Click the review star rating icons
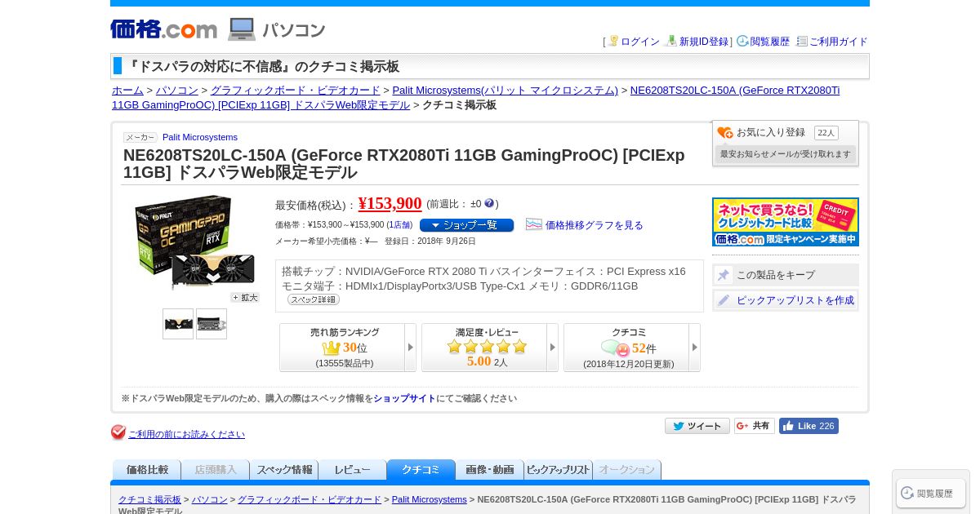The height and width of the screenshot is (514, 980). coord(487,347)
